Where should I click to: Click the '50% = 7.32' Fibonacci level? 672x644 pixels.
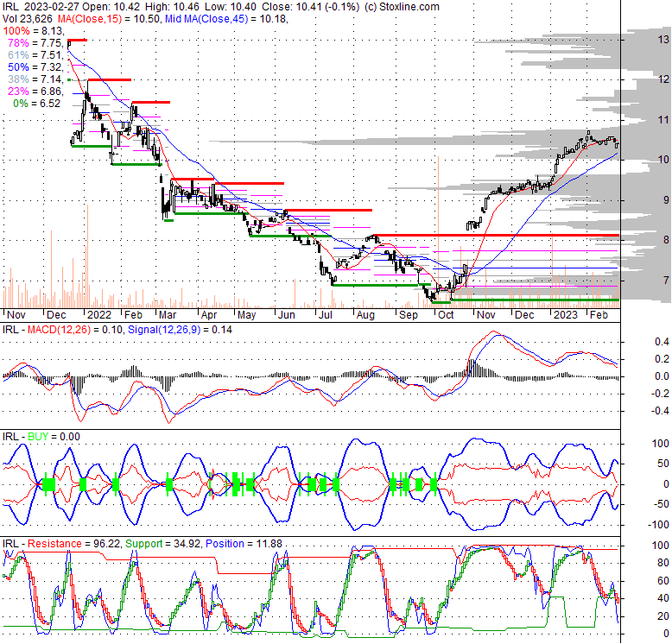(x=35, y=67)
